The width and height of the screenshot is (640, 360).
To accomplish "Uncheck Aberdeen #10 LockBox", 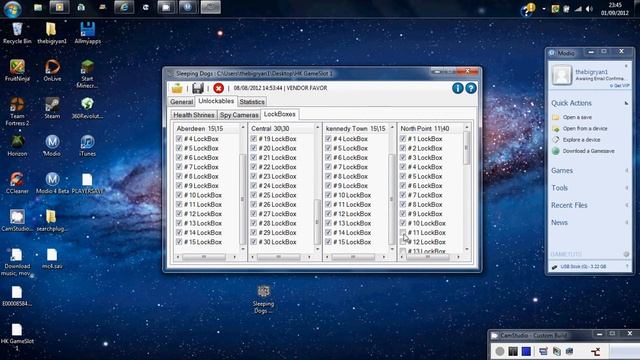I will tap(179, 195).
